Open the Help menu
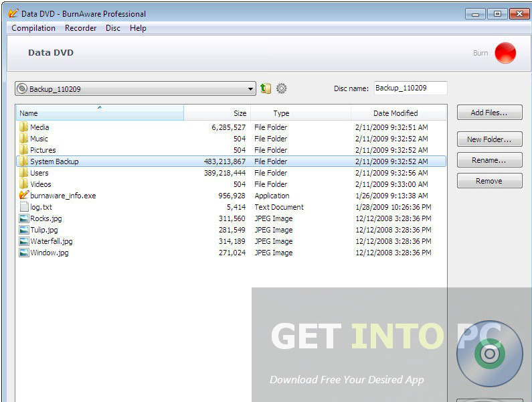The width and height of the screenshot is (532, 402). click(138, 28)
